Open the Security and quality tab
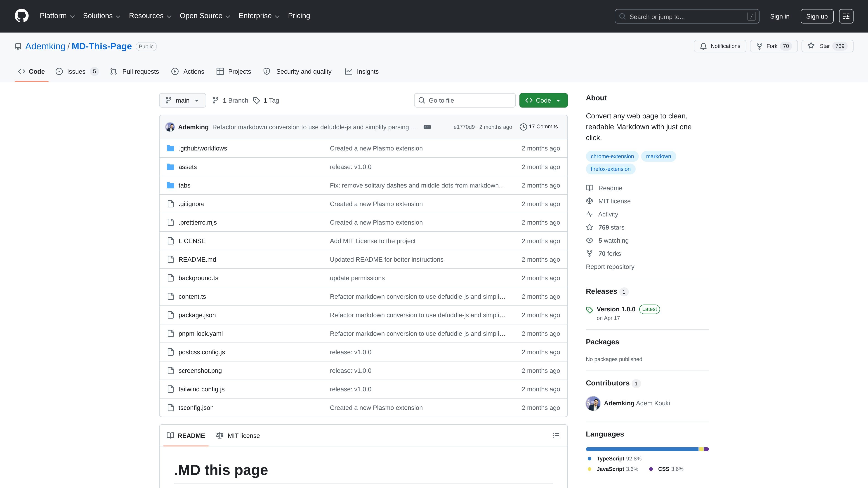868x488 pixels. [x=297, y=71]
